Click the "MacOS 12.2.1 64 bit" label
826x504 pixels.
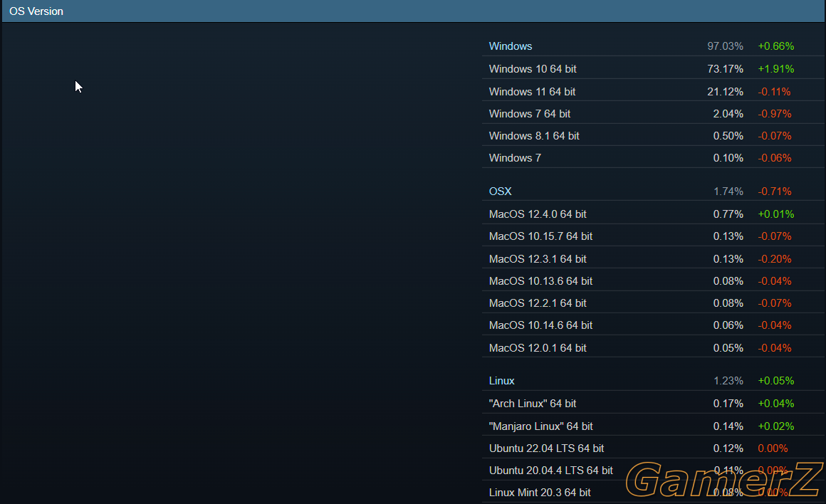pyautogui.click(x=538, y=303)
